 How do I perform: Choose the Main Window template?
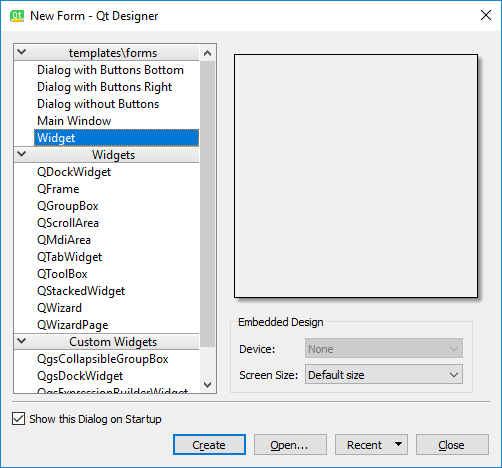pos(74,121)
